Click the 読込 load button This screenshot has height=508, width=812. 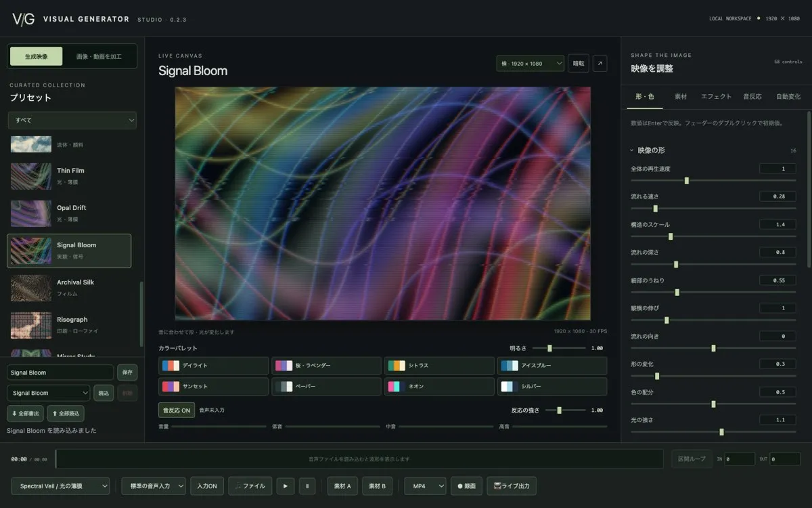[x=104, y=393]
